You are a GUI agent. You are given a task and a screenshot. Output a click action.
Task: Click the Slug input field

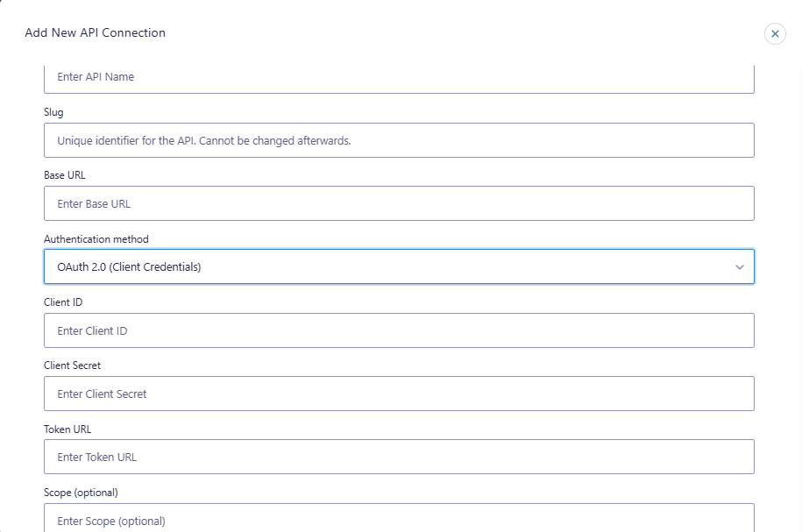(399, 140)
